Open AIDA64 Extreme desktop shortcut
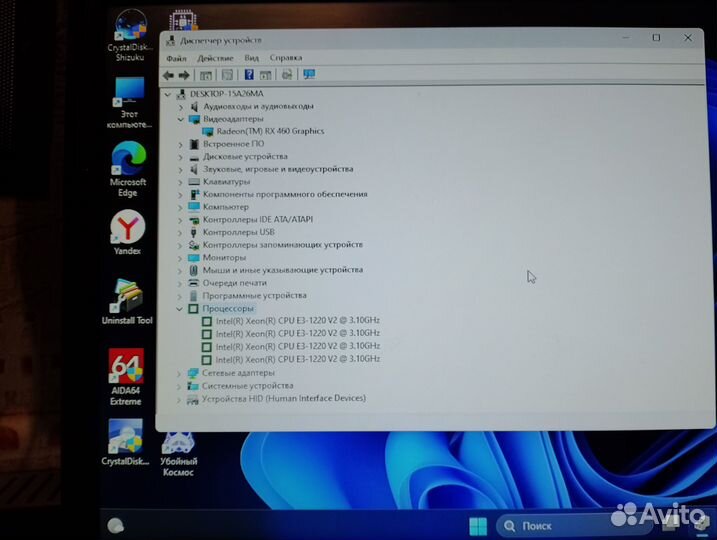The image size is (717, 540). [x=126, y=377]
